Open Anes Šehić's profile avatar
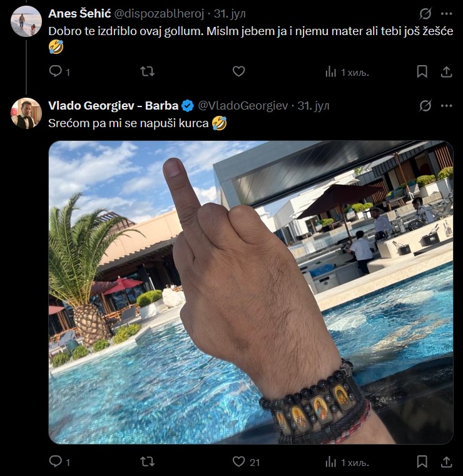 click(x=26, y=21)
